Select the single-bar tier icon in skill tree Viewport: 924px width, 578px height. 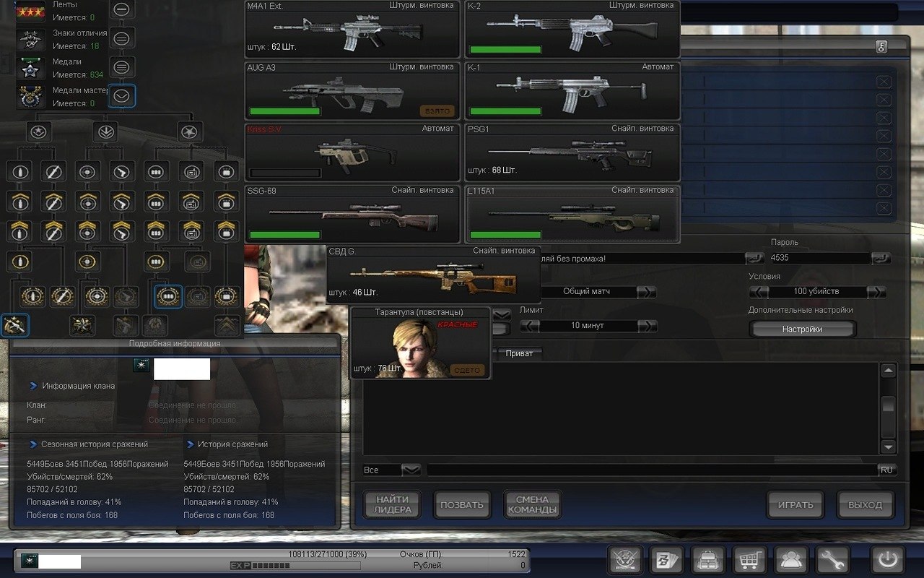click(x=122, y=10)
